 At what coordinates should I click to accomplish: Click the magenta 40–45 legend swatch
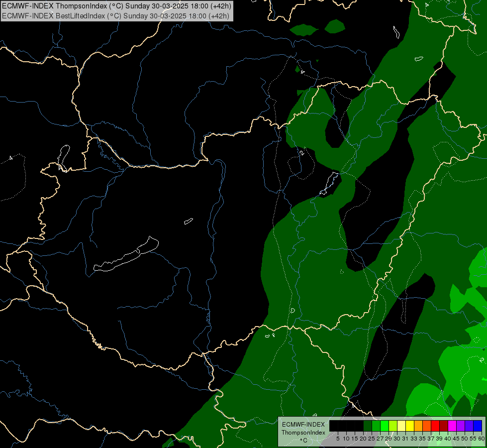coord(452,426)
